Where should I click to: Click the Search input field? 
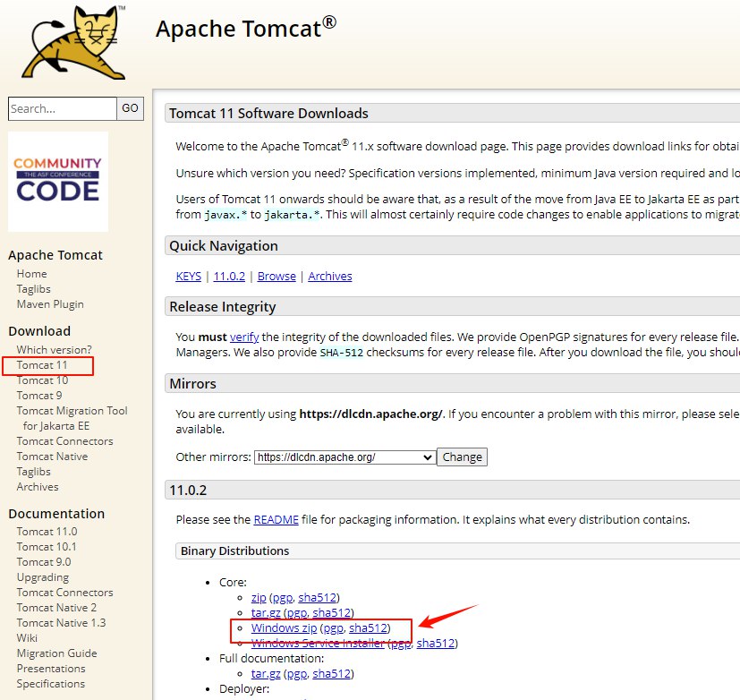63,108
